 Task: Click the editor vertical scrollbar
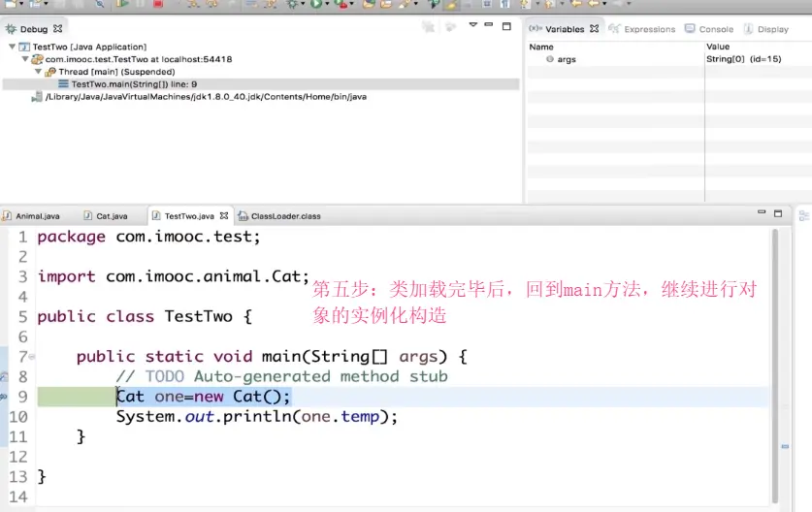(775, 366)
